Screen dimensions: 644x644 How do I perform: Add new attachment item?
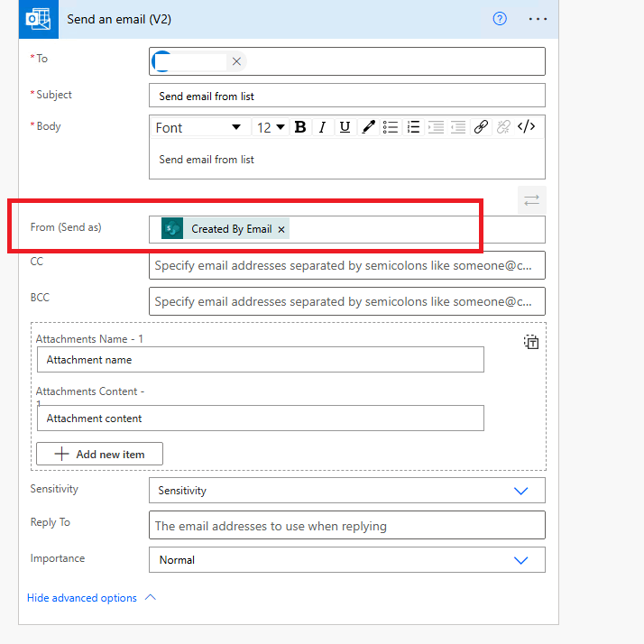pyautogui.click(x=99, y=454)
